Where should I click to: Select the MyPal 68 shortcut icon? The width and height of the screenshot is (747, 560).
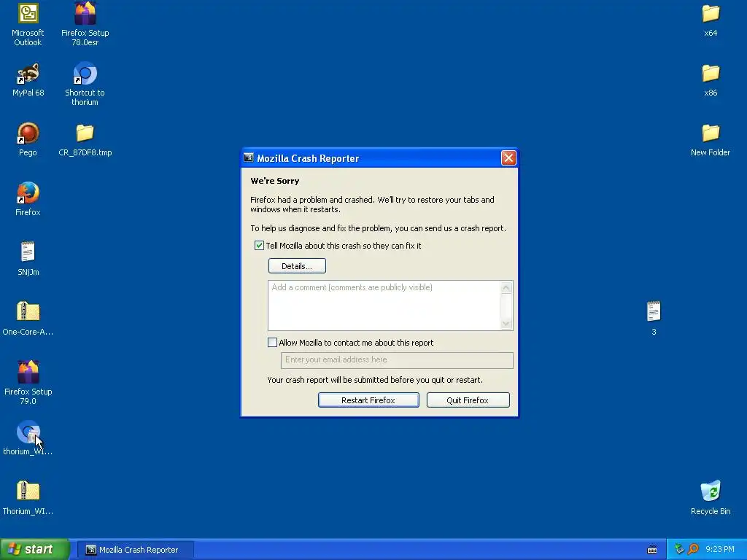coord(28,74)
